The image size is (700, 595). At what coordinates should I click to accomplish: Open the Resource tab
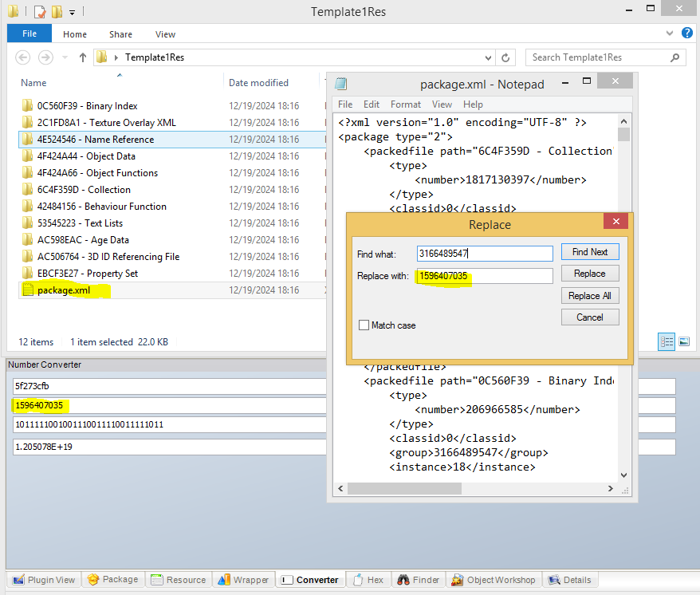click(179, 580)
